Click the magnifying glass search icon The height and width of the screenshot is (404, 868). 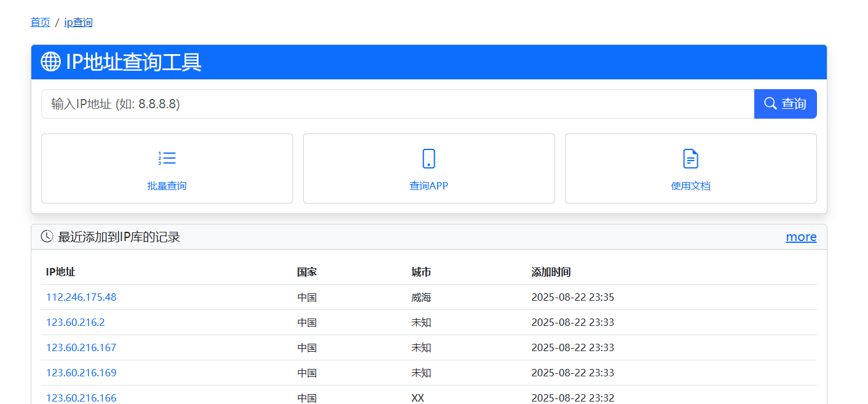coord(770,103)
